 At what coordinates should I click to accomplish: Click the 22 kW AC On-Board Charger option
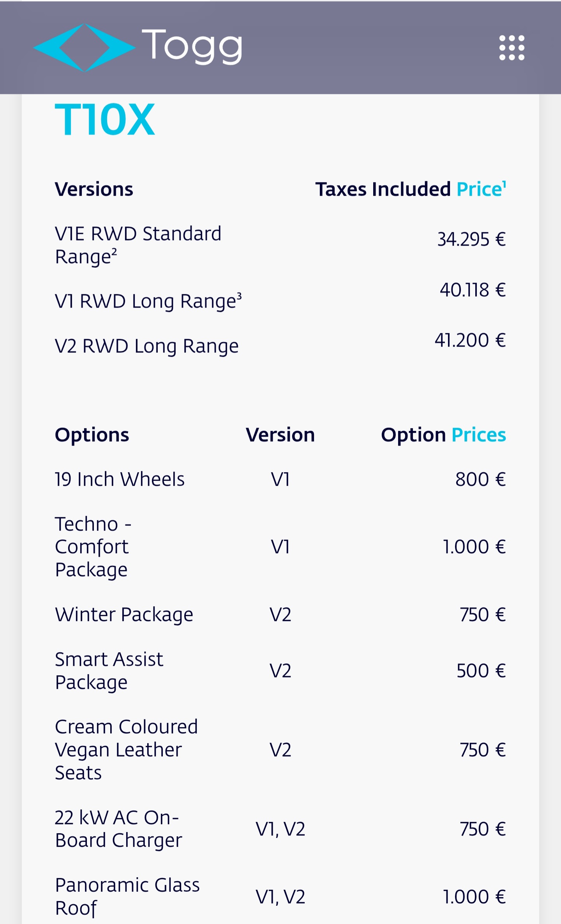coord(118,829)
